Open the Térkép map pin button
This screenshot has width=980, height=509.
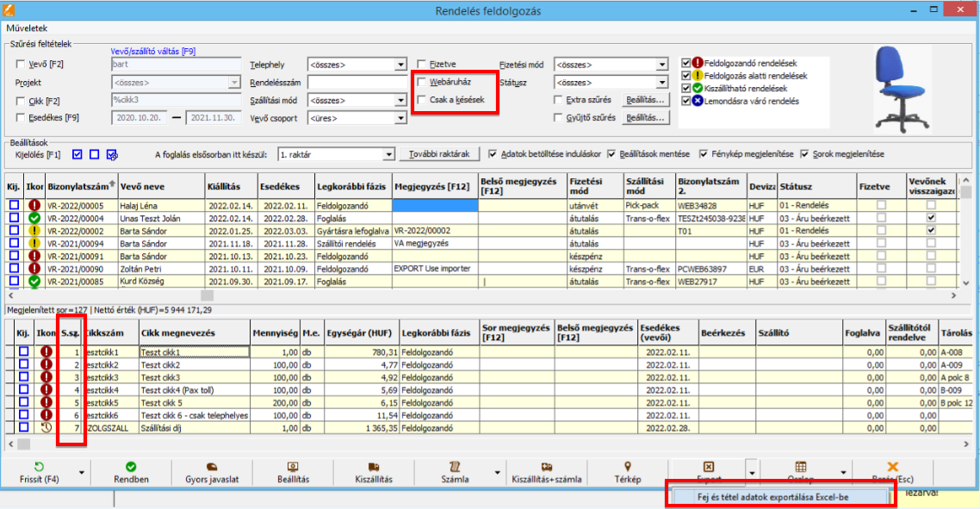pos(628,472)
